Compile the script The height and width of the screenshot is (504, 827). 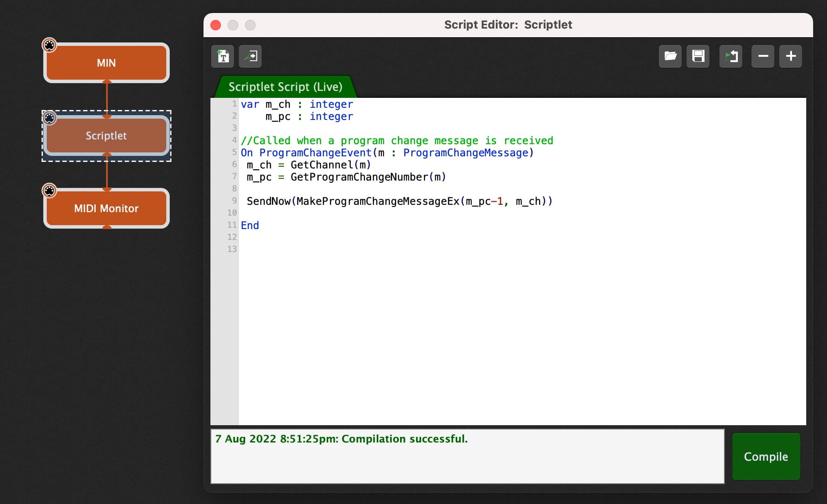click(766, 456)
